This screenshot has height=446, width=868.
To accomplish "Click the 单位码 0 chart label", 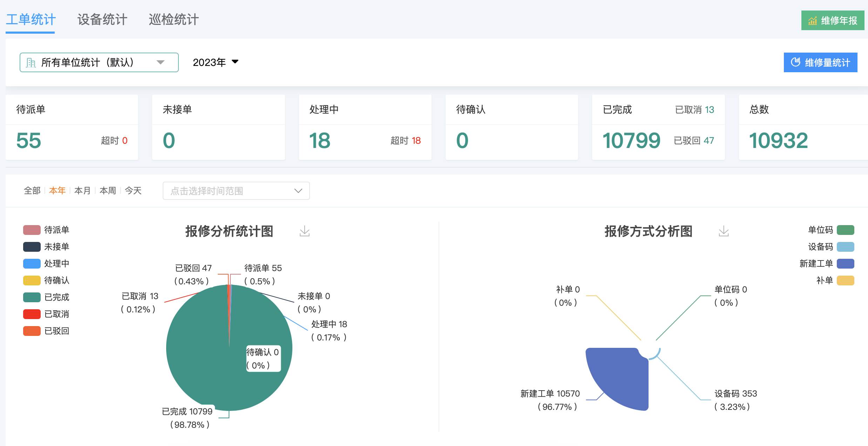I will coord(731,296).
